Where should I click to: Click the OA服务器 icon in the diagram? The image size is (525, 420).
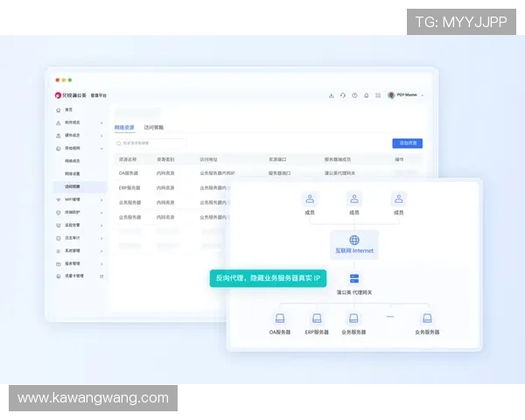pyautogui.click(x=280, y=318)
